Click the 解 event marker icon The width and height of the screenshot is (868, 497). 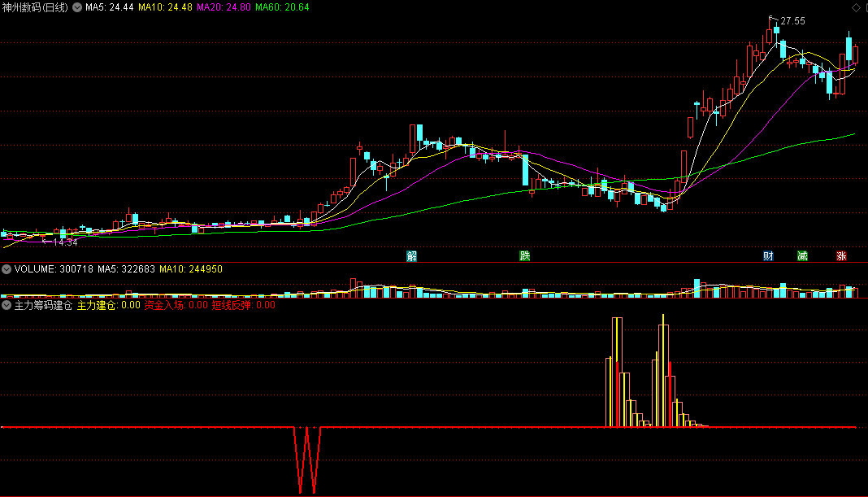411,256
